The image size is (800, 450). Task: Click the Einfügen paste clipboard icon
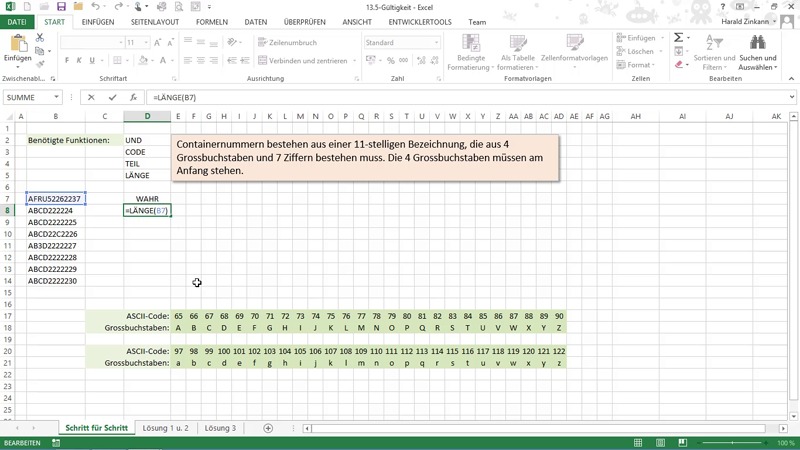pos(18,44)
